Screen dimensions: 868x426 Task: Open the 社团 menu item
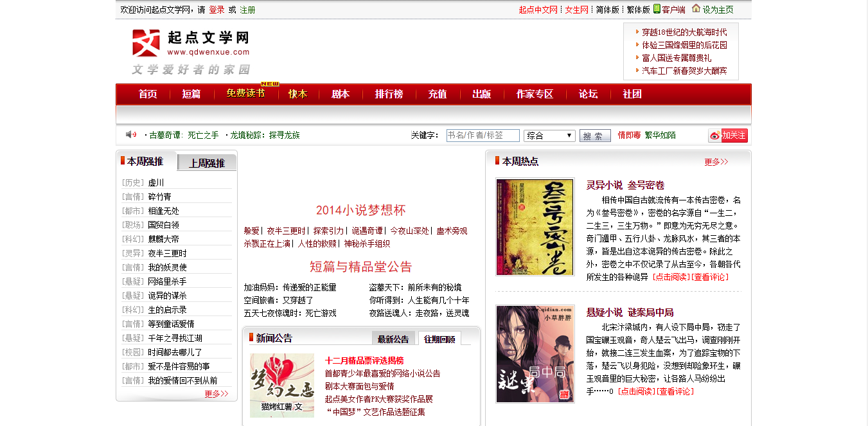(x=632, y=94)
